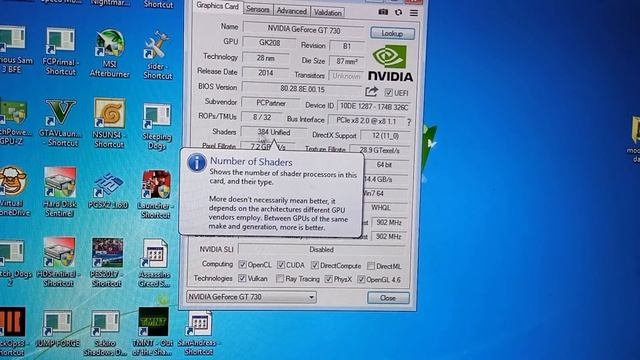This screenshot has height=360, width=640.
Task: Toggle the UEFI checkbox
Action: coord(388,93)
